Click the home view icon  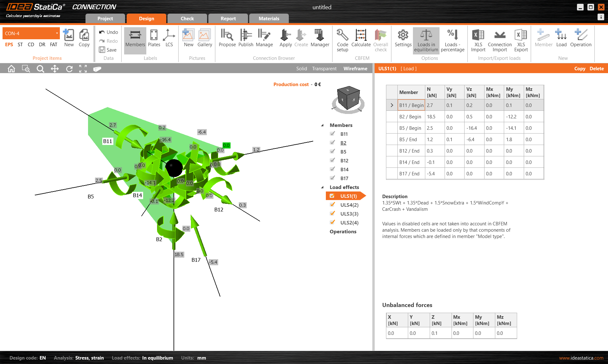tap(11, 69)
